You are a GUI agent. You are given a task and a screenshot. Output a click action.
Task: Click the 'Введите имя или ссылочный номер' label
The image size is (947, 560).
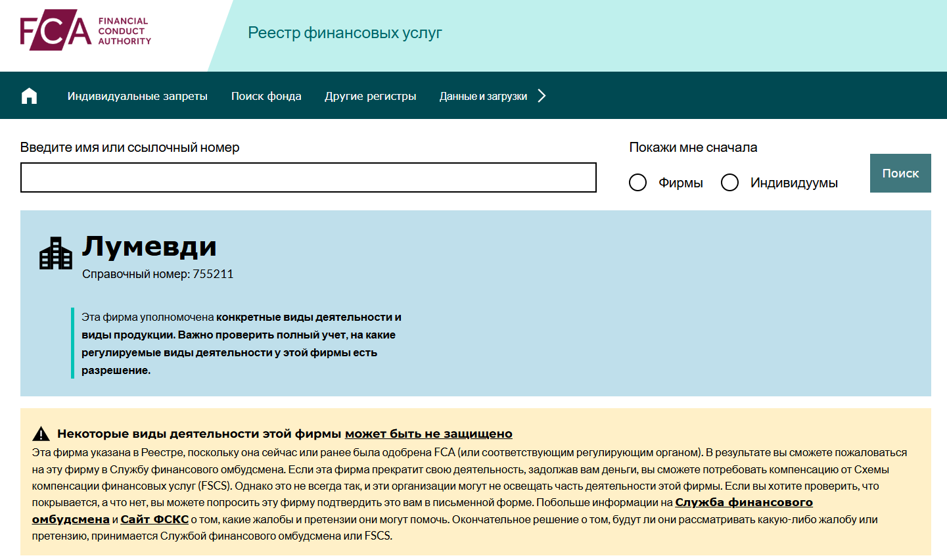[x=129, y=147]
